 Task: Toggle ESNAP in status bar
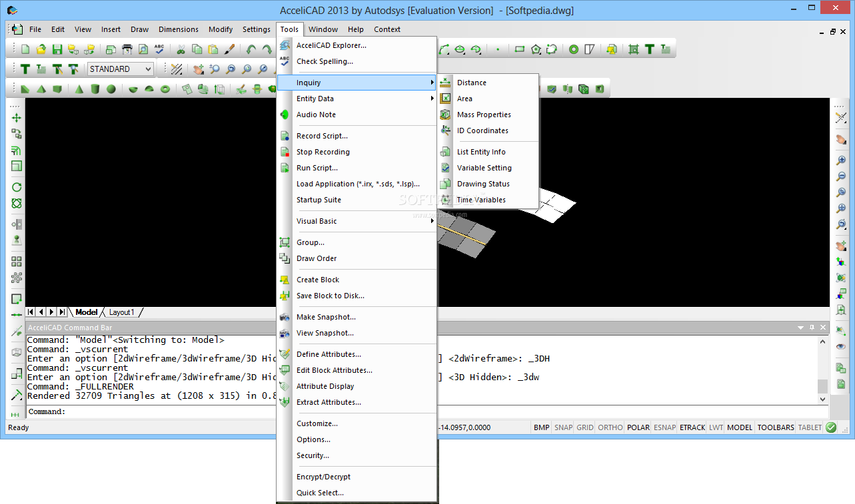coord(664,427)
